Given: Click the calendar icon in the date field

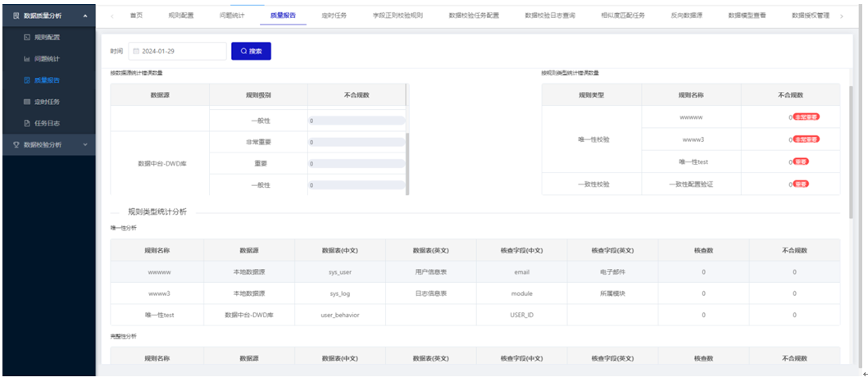Looking at the screenshot, I should coord(136,51).
